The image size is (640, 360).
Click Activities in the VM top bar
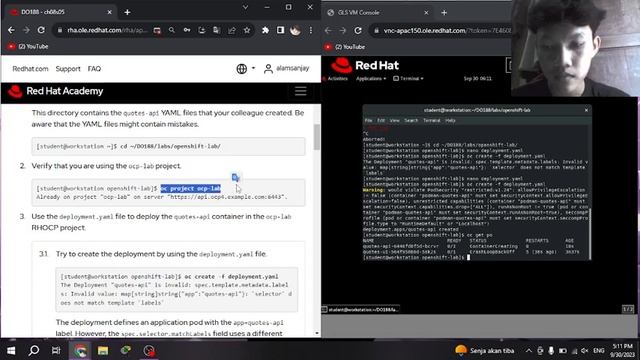pos(337,78)
